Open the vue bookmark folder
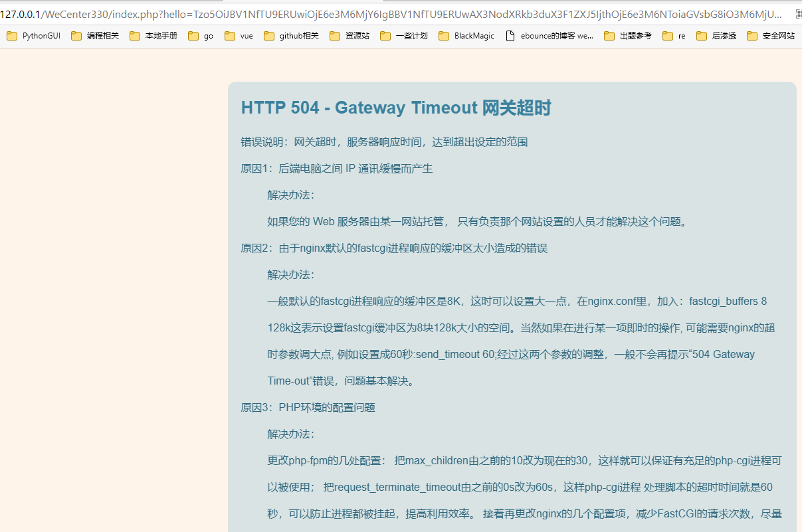The width and height of the screenshot is (802, 532). point(239,36)
